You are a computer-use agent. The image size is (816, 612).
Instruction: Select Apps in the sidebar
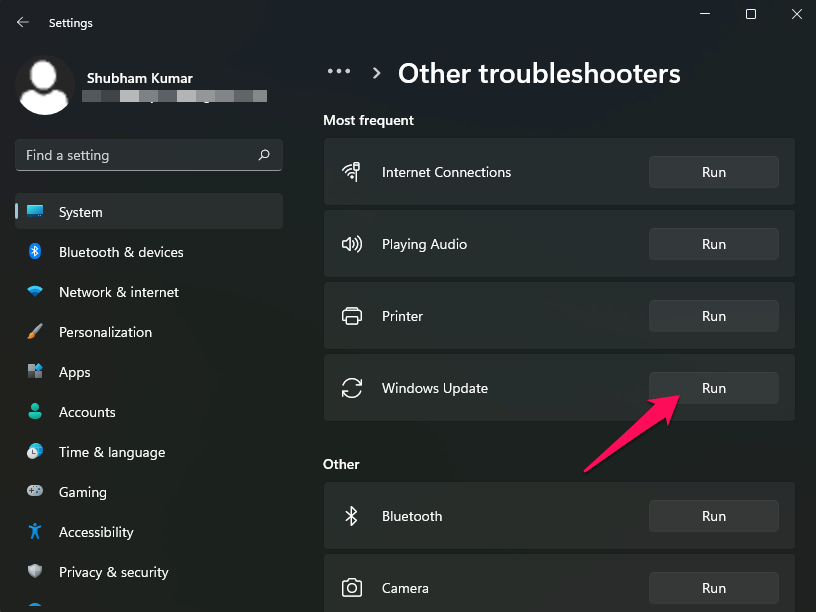point(75,372)
